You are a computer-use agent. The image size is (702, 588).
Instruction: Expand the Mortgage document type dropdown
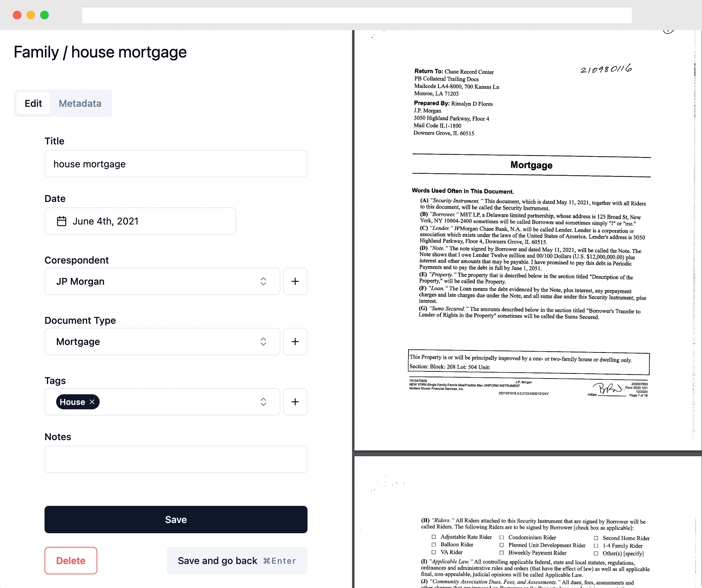click(x=263, y=341)
